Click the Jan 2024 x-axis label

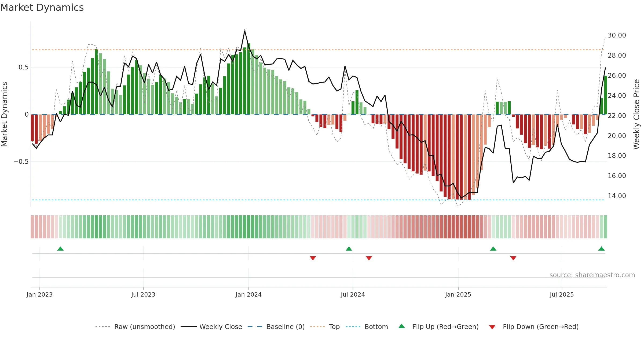pyautogui.click(x=249, y=294)
